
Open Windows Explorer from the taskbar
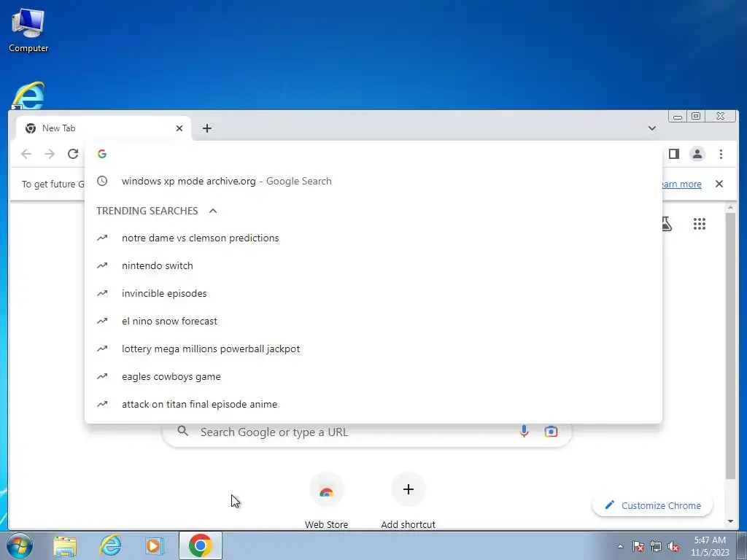click(x=65, y=545)
